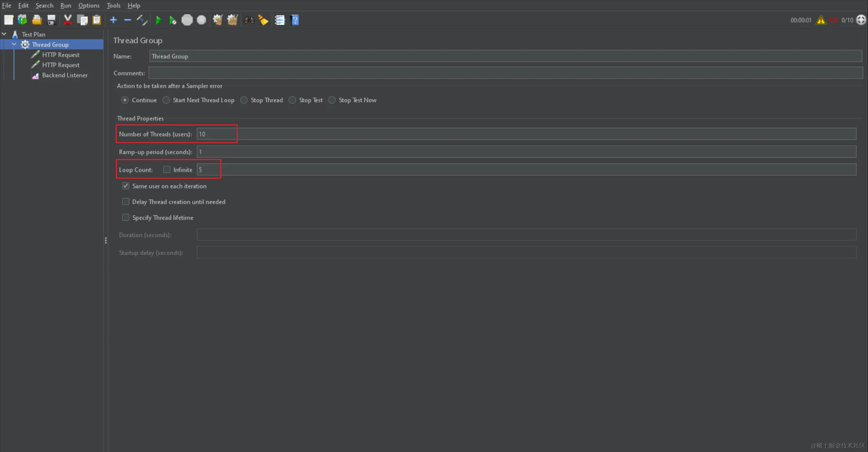
Task: Click the green Start test button
Action: pos(158,20)
